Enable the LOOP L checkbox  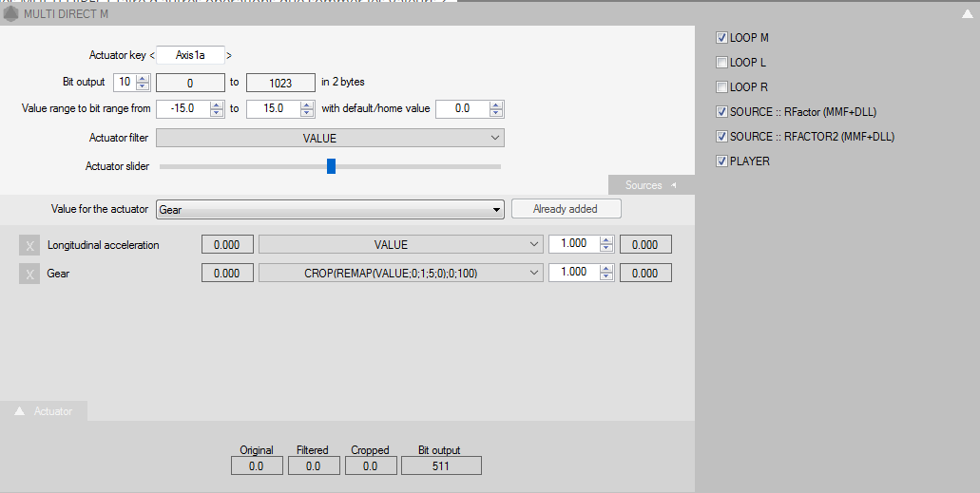click(x=722, y=63)
